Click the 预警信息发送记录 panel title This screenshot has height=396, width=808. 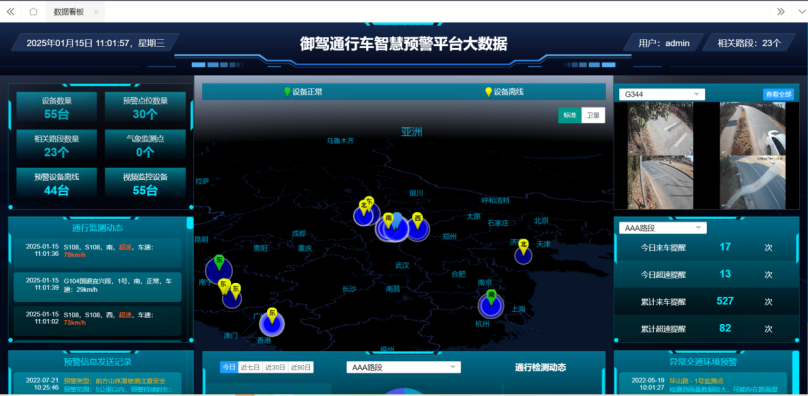click(97, 361)
